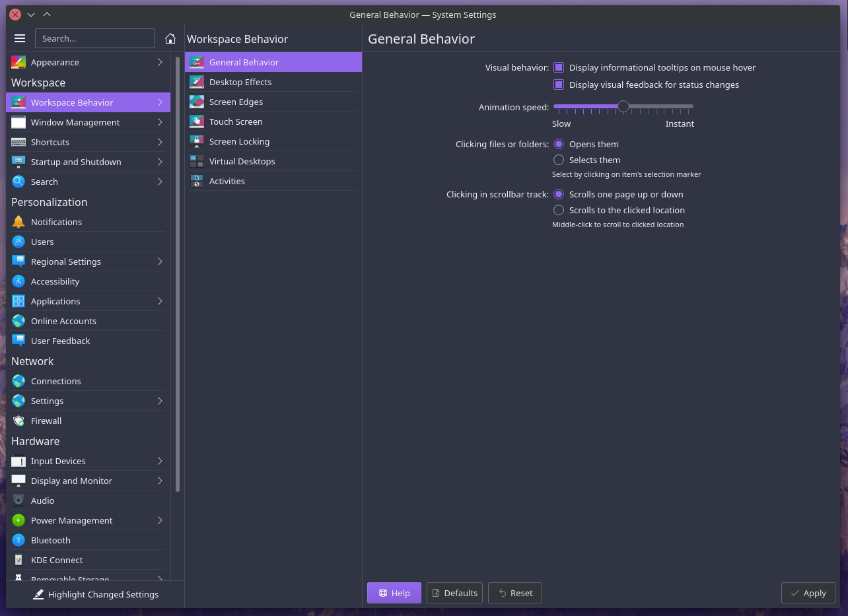Screen dimensions: 848x616
Task: Click the Firewall shield icon
Action: pyautogui.click(x=18, y=421)
